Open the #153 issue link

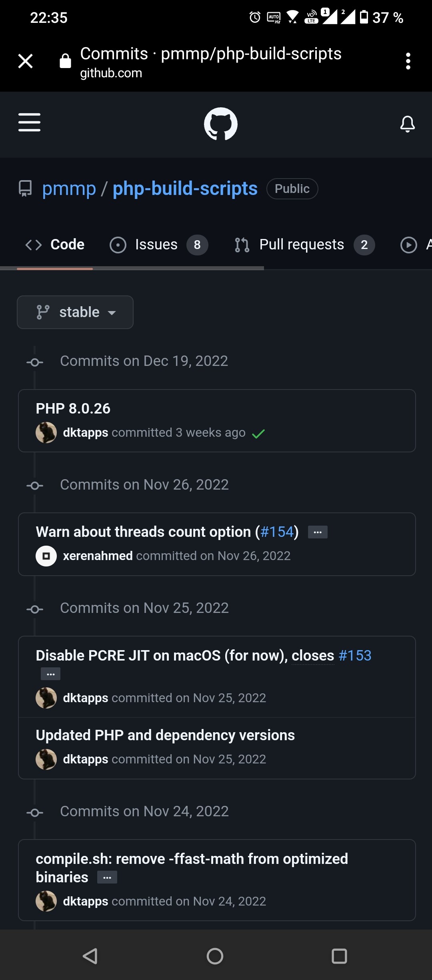coord(355,655)
